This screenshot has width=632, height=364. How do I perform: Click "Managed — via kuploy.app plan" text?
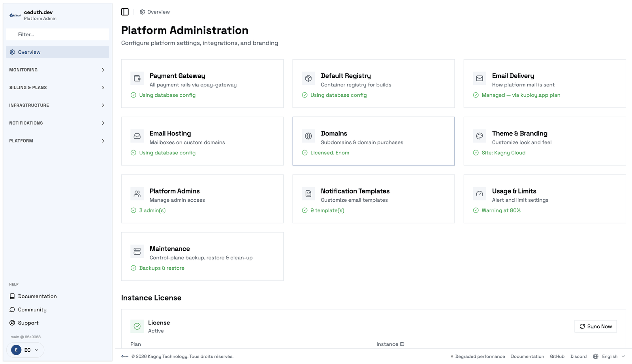point(521,95)
